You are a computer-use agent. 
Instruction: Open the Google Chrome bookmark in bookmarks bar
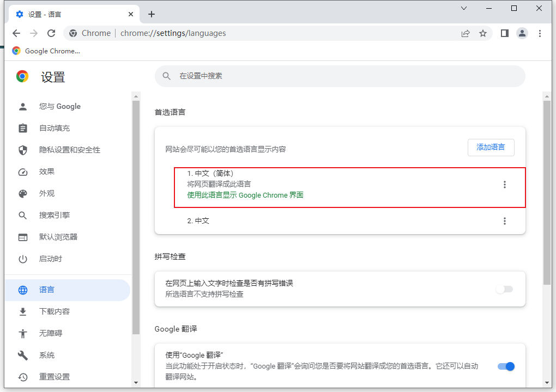[46, 51]
